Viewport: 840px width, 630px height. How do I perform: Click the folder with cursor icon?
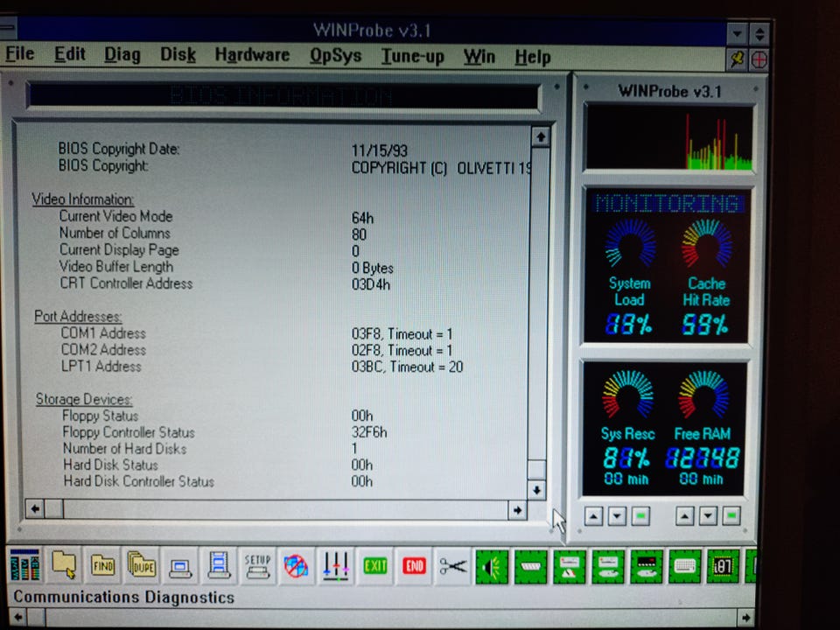(x=64, y=565)
